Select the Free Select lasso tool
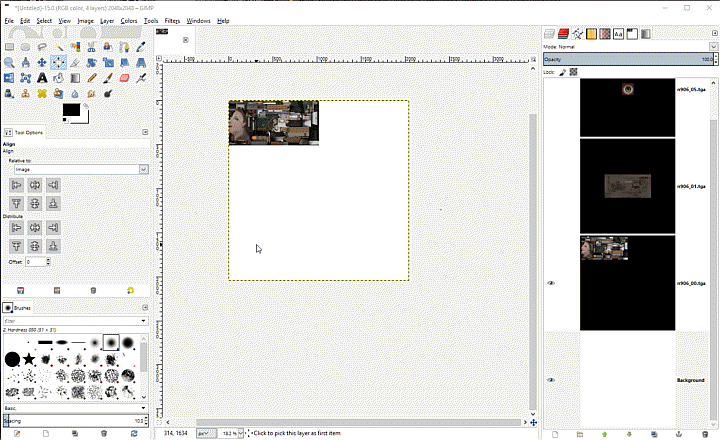 (42, 47)
